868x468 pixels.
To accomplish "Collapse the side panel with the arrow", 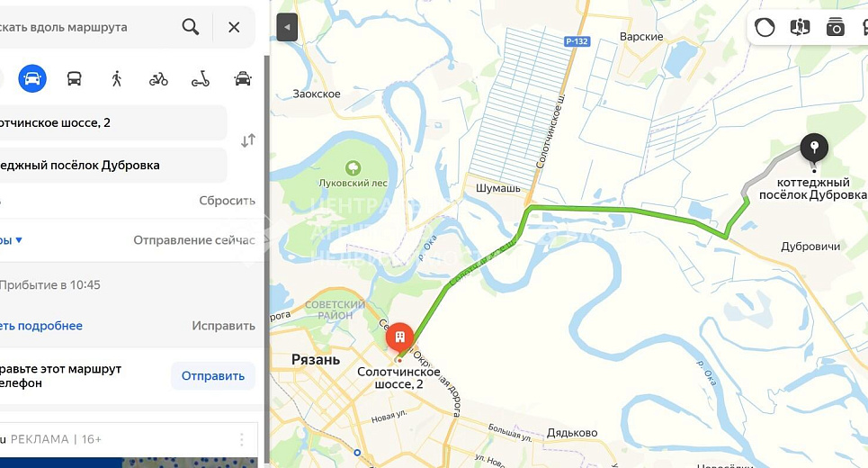I will [x=287, y=27].
